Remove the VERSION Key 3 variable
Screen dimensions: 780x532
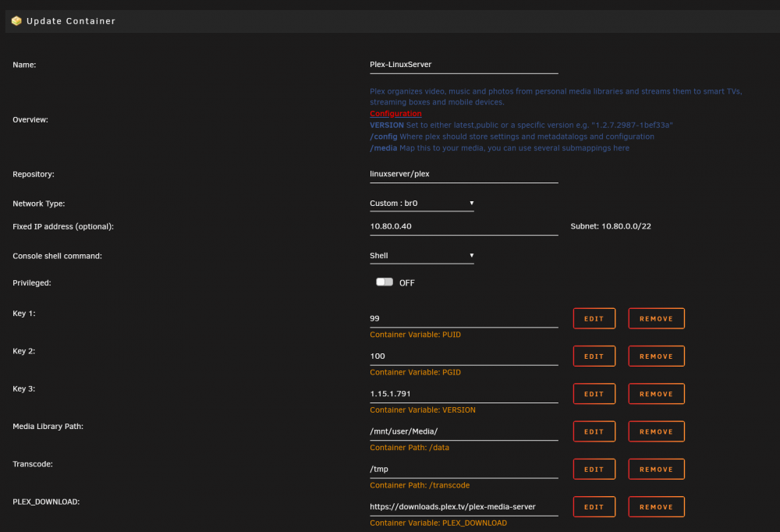tap(656, 394)
